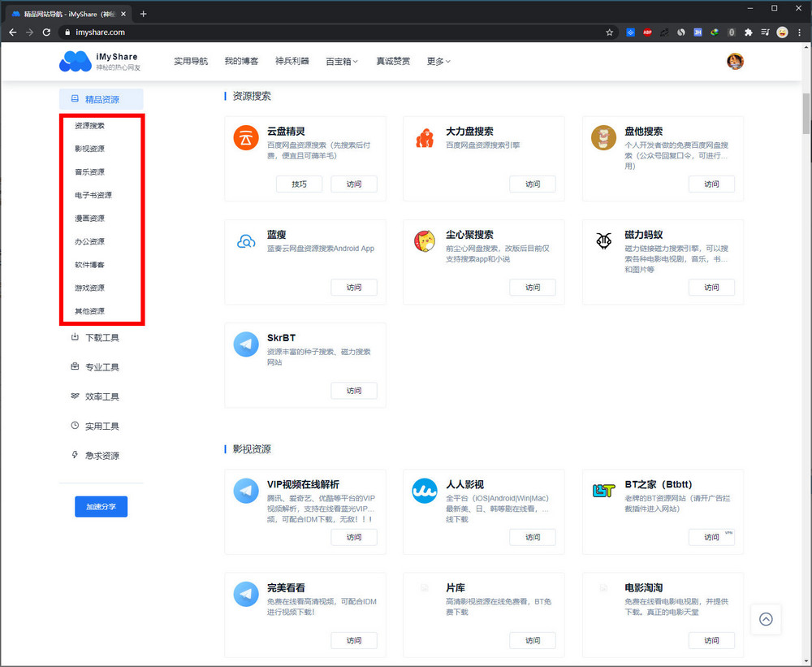Click the BT之家 (Btbtt) logo icon
812x667 pixels.
coord(603,490)
